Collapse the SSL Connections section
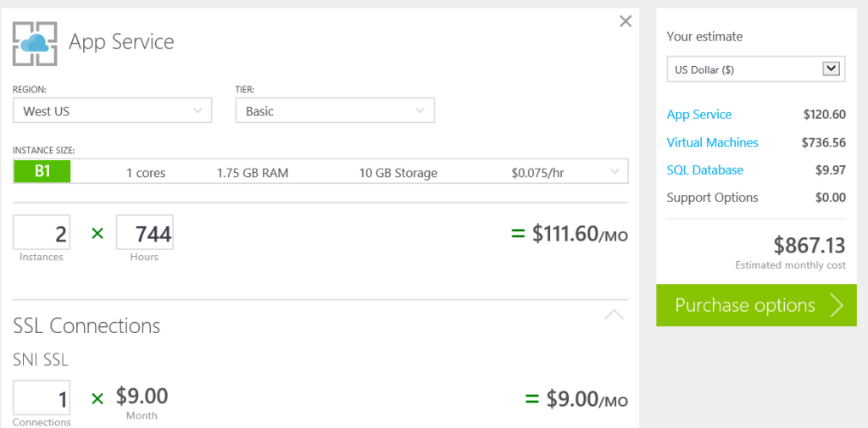 pos(614,315)
